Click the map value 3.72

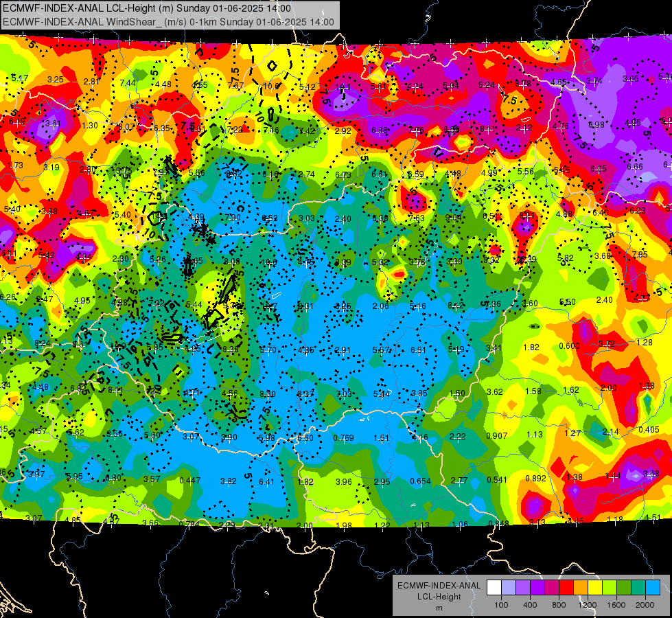pyautogui.click(x=607, y=343)
